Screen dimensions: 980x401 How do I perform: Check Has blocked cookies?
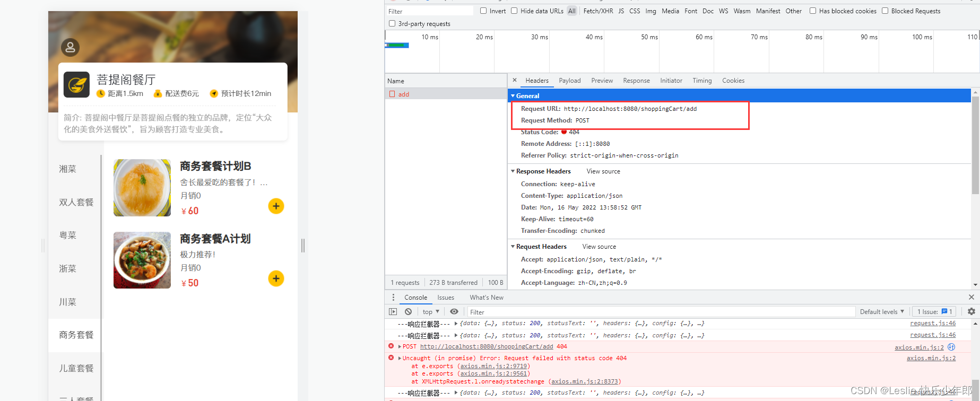pyautogui.click(x=813, y=11)
